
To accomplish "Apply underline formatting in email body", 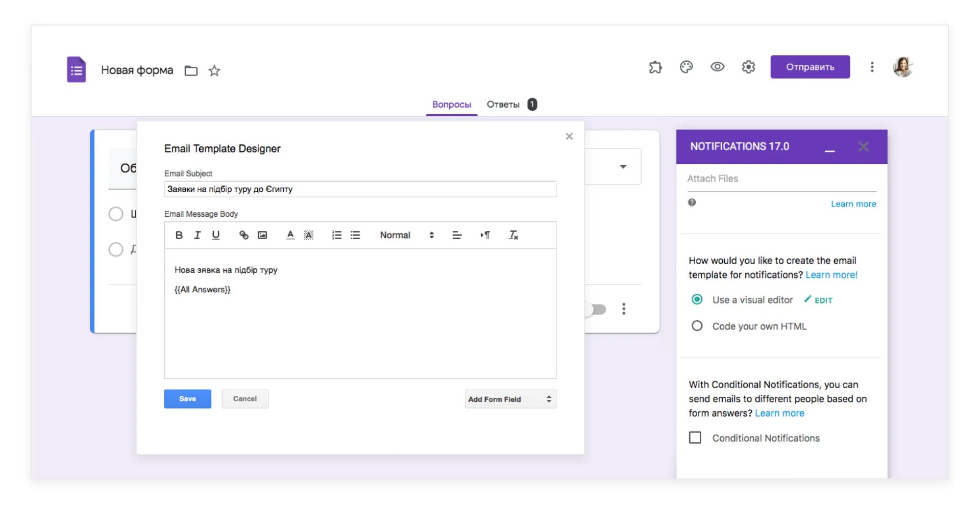I will (x=215, y=235).
